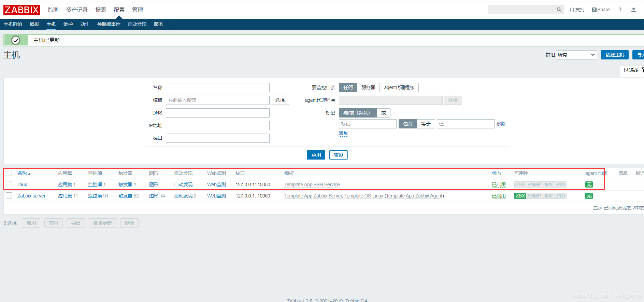Open the user profile icon

[633, 10]
